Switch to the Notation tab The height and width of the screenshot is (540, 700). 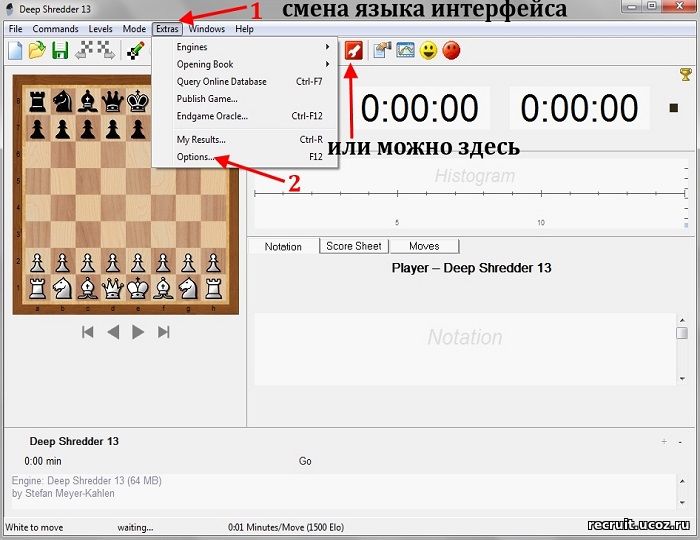283,247
